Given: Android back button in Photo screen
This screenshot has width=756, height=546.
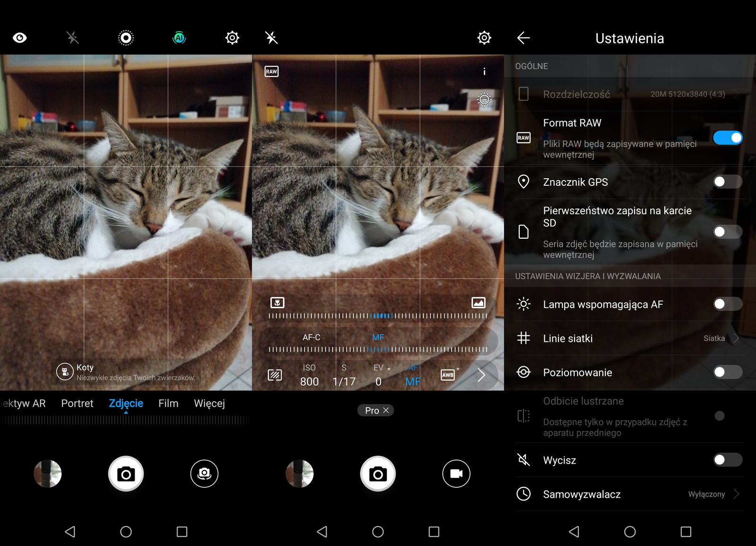Looking at the screenshot, I should coord(70,532).
